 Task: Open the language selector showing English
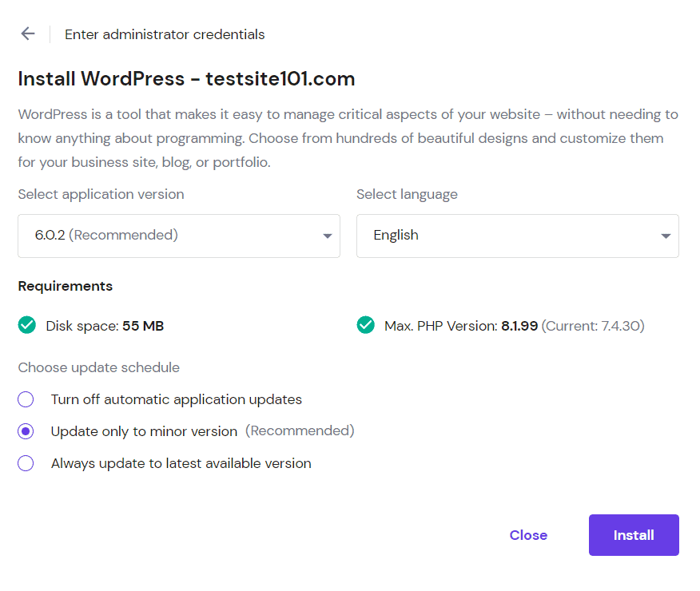518,236
